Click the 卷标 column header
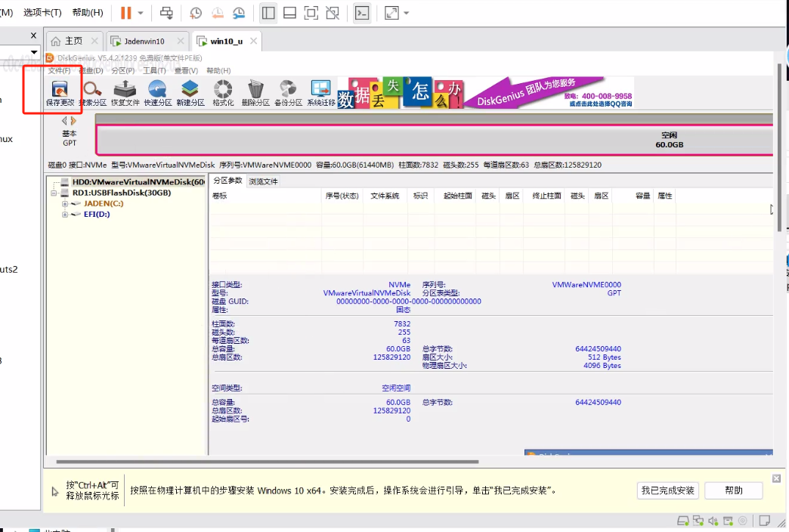 (x=265, y=196)
